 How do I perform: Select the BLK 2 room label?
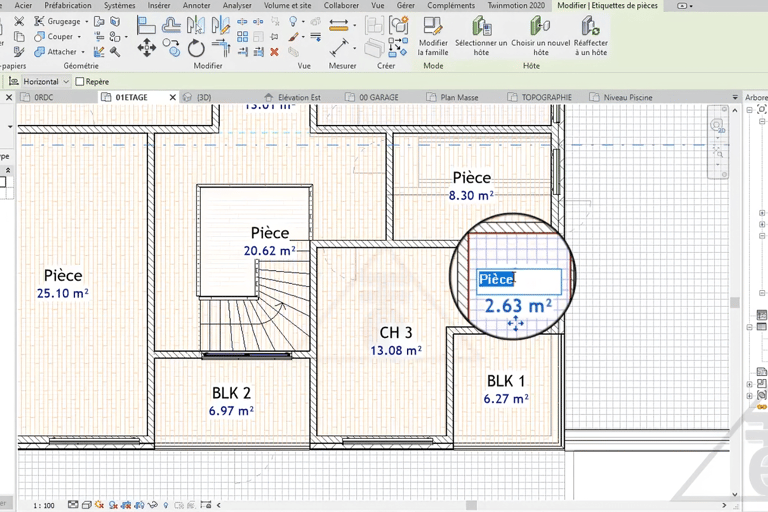coord(231,393)
